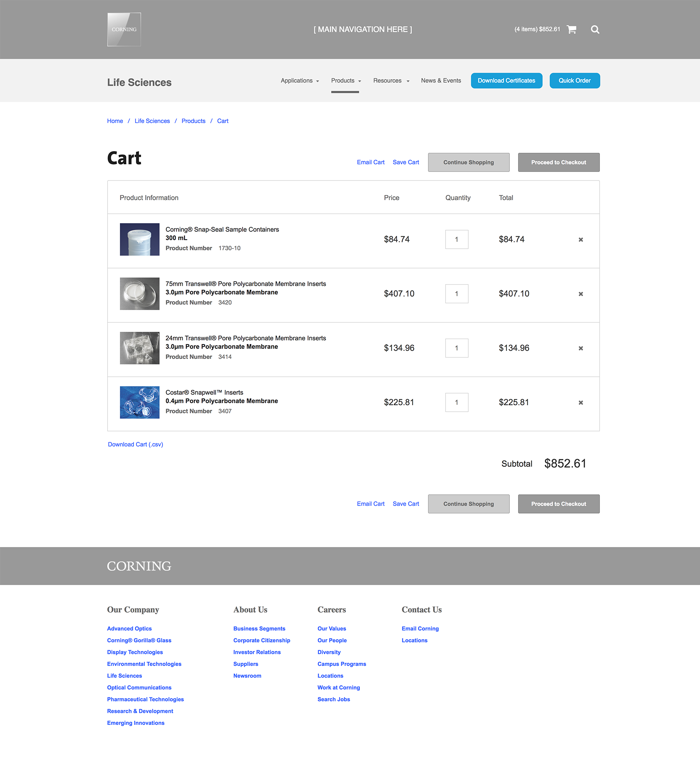
Task: Edit quantity for 75mm Transwell inserts
Action: (x=457, y=294)
